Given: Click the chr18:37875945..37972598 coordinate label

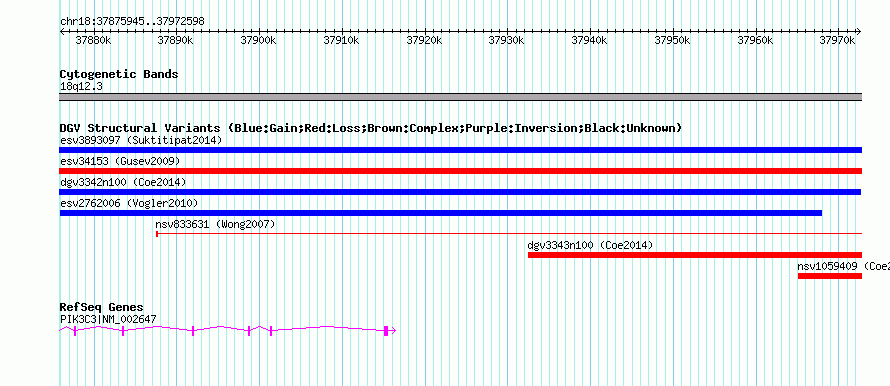Looking at the screenshot, I should (132, 21).
